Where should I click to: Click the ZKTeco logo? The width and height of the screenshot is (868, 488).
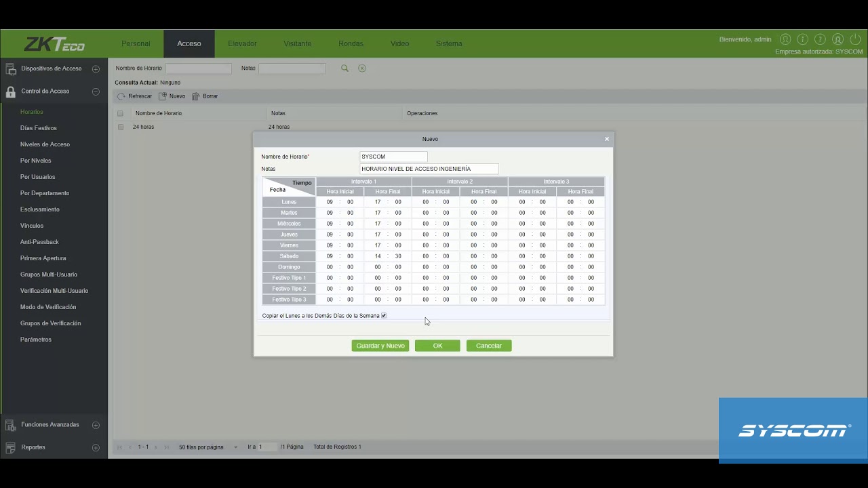point(54,44)
